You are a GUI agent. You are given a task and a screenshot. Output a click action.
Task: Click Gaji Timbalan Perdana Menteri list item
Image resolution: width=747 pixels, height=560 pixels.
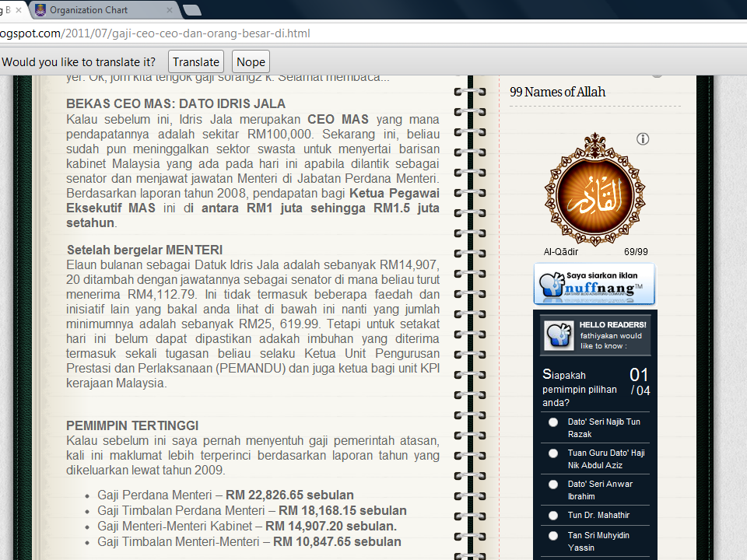click(x=252, y=510)
